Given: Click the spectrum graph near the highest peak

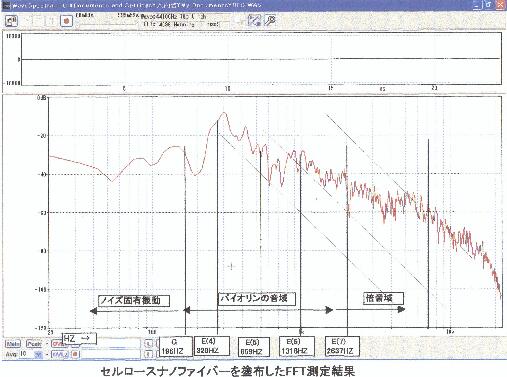Looking at the screenshot, I should click(x=224, y=114).
